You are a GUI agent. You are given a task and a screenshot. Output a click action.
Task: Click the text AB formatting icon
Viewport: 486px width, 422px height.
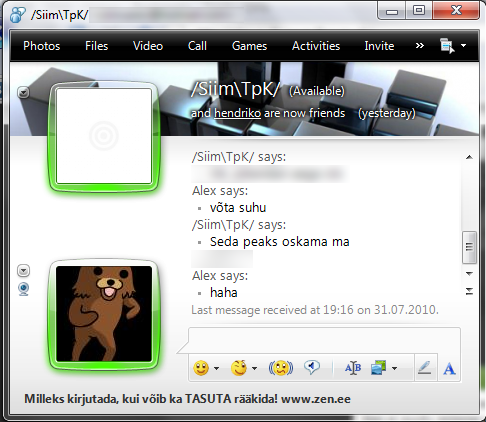[353, 368]
